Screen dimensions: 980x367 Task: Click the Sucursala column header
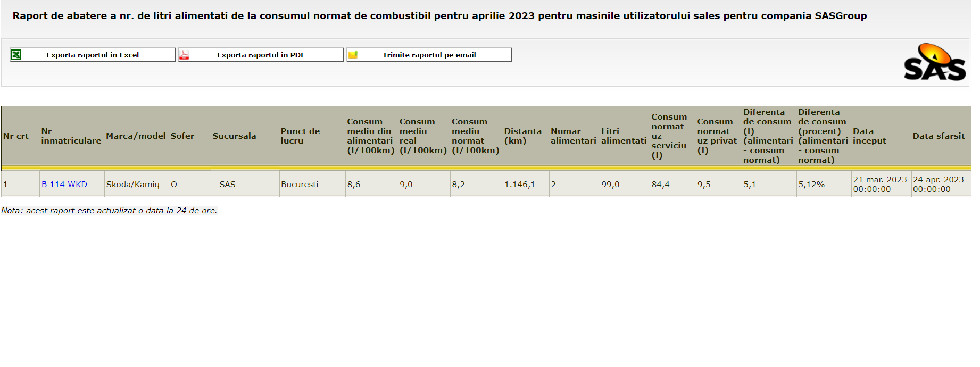coord(234,136)
